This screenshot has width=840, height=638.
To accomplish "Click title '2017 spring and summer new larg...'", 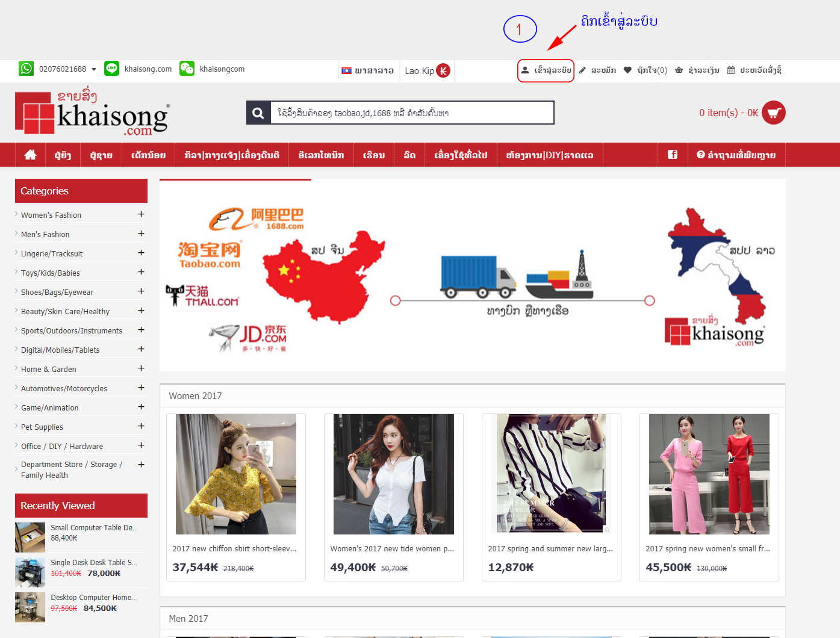I will 550,549.
